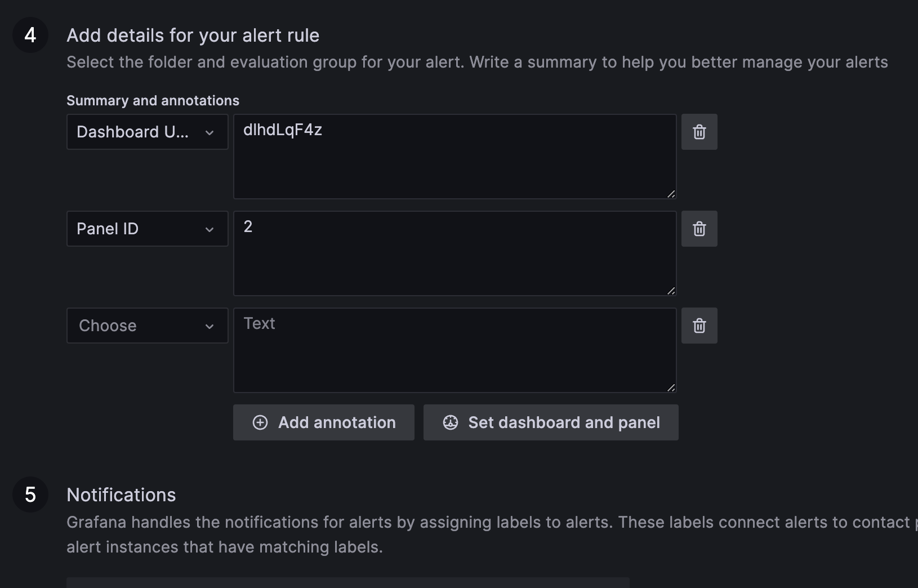Click Set dashboard and panel
Viewport: 918px width, 588px height.
coord(551,422)
